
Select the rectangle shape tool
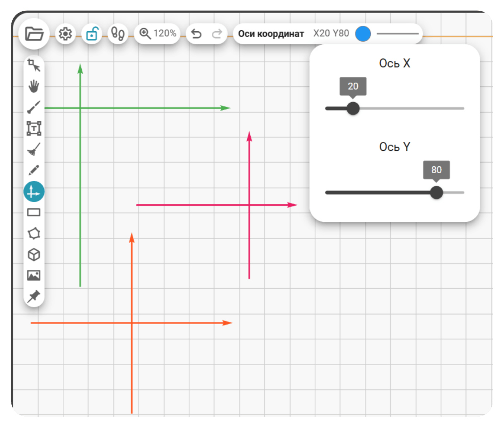pos(34,212)
